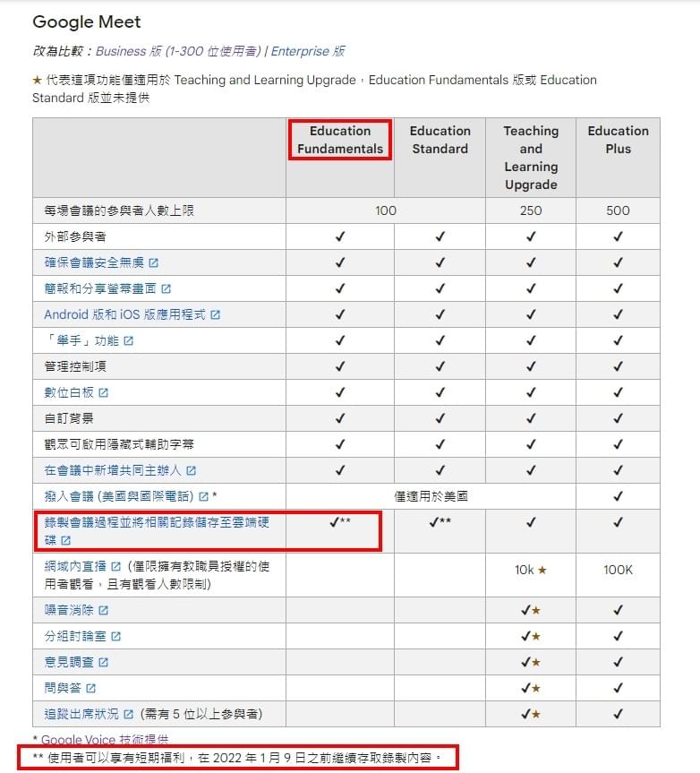Open the 追蹤出席狀況 link
The image size is (700, 773).
(x=81, y=714)
